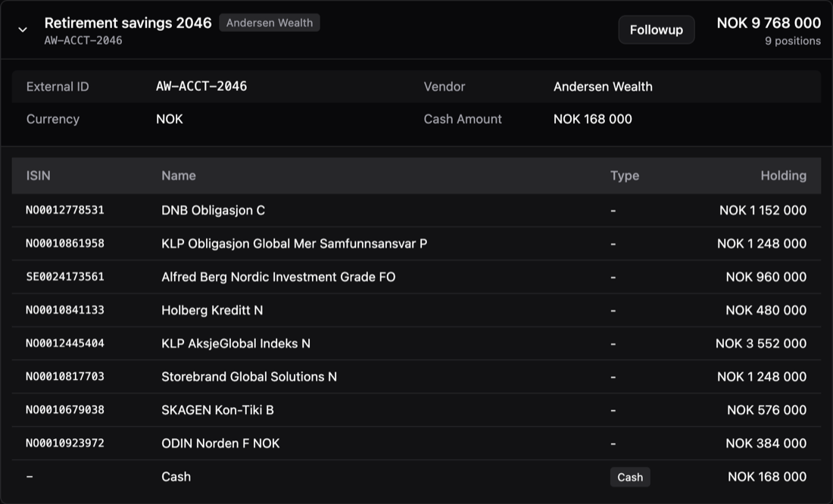Click holding NOK 384 000
Image resolution: width=833 pixels, height=504 pixels.
[x=766, y=443]
